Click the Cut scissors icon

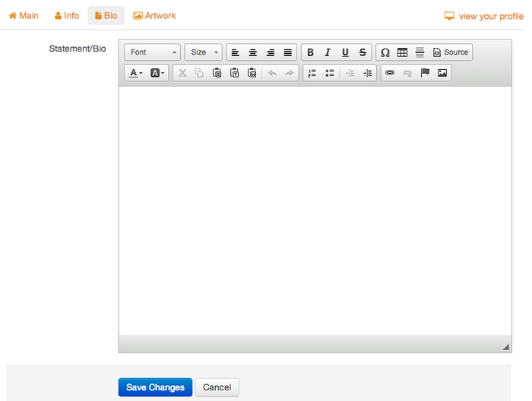(x=182, y=73)
